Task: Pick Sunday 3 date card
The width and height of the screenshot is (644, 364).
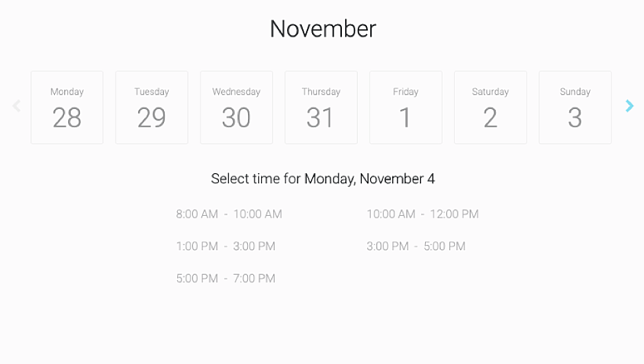Action: click(x=575, y=107)
